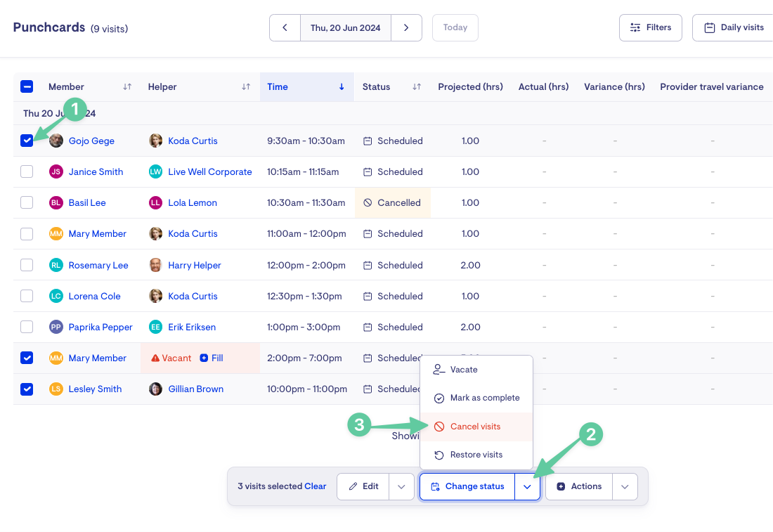Choose Cancel visits from the menu

[x=476, y=427]
